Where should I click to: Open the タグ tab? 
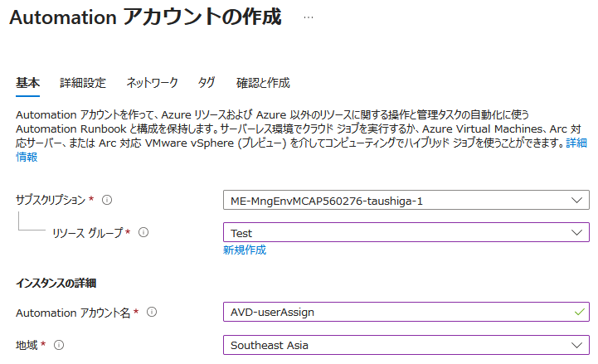coord(207,83)
